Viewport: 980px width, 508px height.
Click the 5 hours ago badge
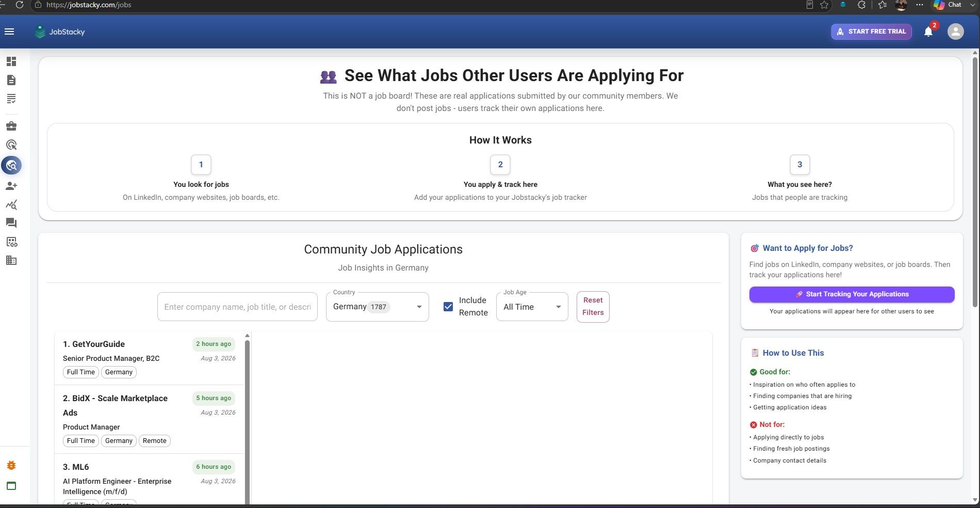pos(214,398)
